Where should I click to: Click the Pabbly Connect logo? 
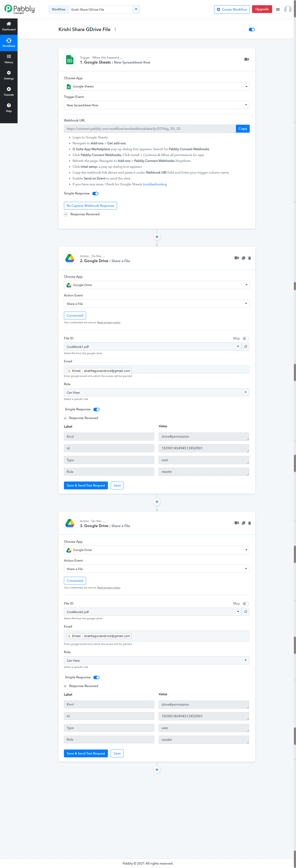coord(19,9)
